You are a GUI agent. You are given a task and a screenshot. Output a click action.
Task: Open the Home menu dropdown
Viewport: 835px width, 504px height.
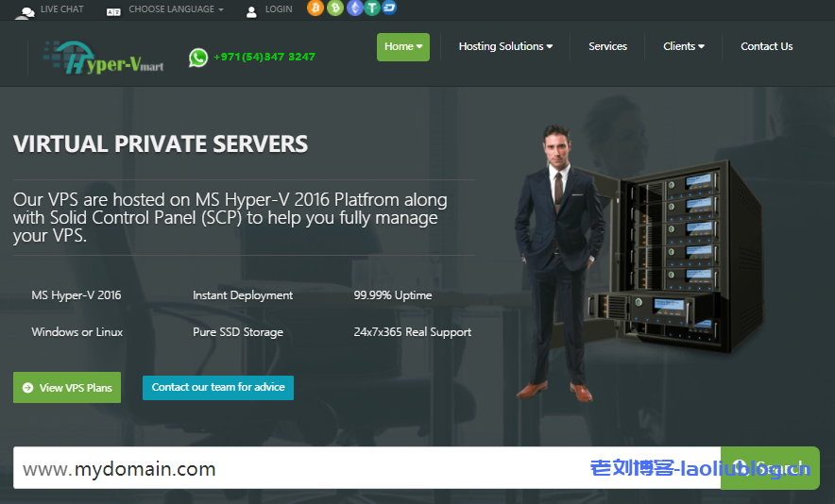pyautogui.click(x=403, y=46)
